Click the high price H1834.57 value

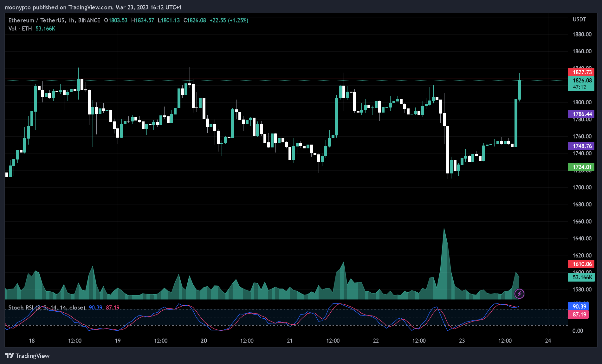[143, 20]
